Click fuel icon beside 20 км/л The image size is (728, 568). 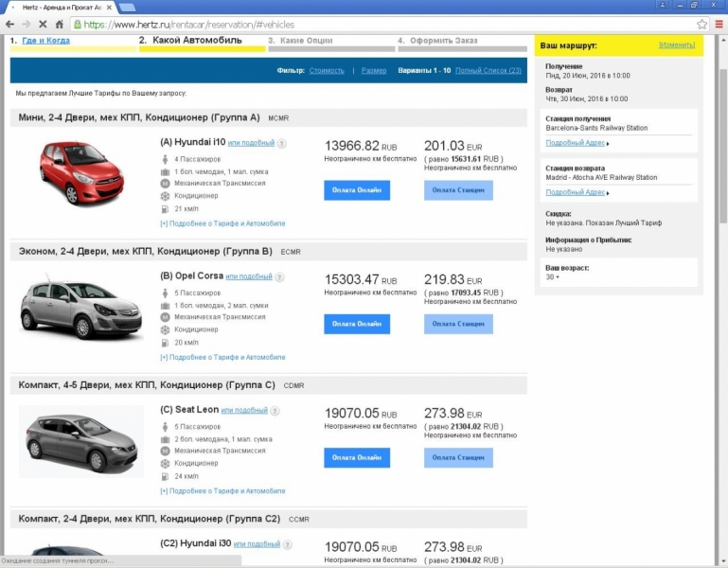(165, 343)
